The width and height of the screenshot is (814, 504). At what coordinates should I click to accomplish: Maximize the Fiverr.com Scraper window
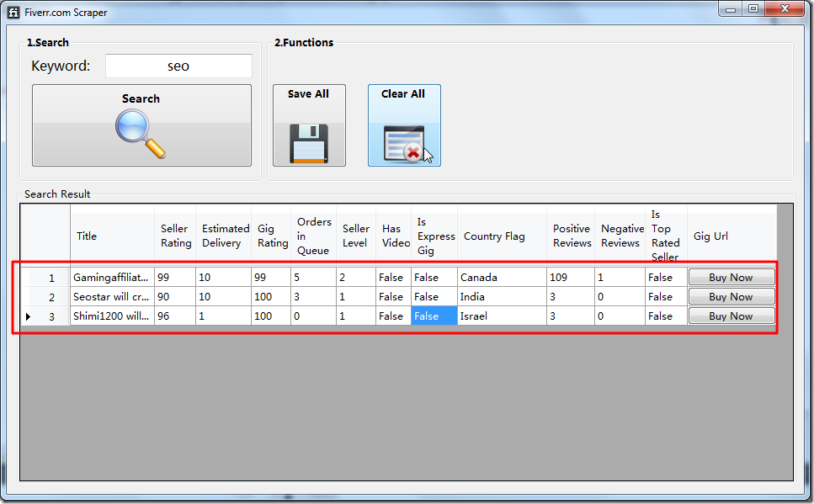click(753, 9)
